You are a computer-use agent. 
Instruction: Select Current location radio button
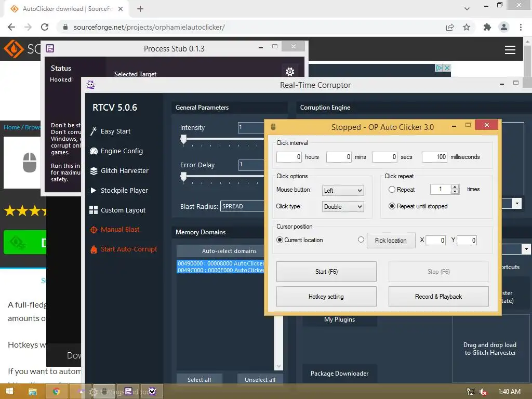(x=280, y=240)
